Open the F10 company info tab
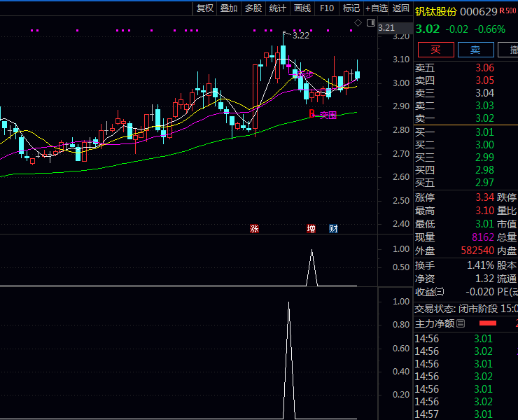The width and height of the screenshot is (518, 420). coord(326,8)
